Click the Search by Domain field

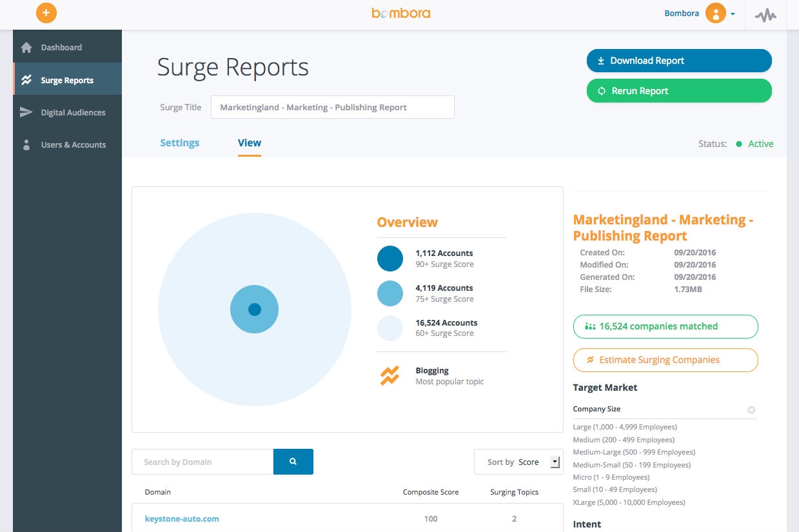[202, 462]
